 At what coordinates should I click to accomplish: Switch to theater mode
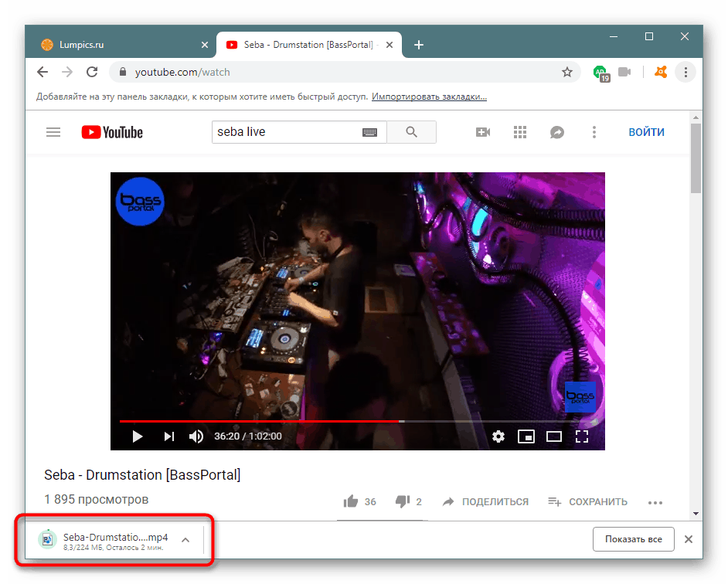click(x=554, y=436)
